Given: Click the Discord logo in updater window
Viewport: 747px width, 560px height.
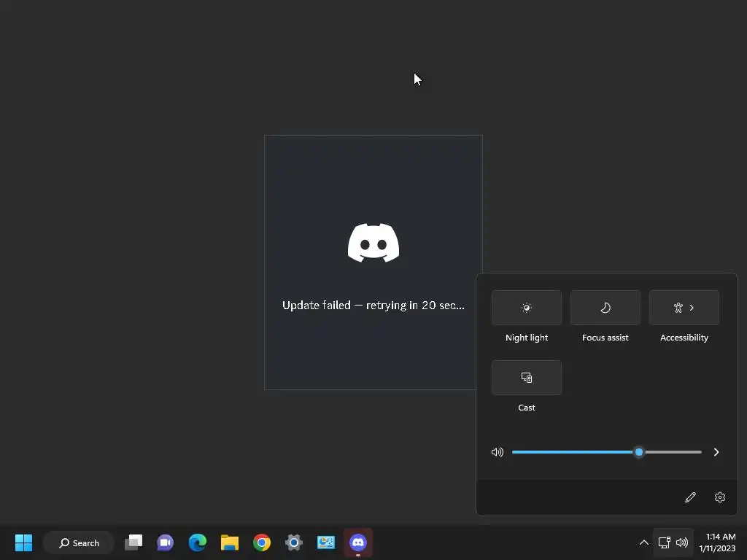Looking at the screenshot, I should 373,243.
